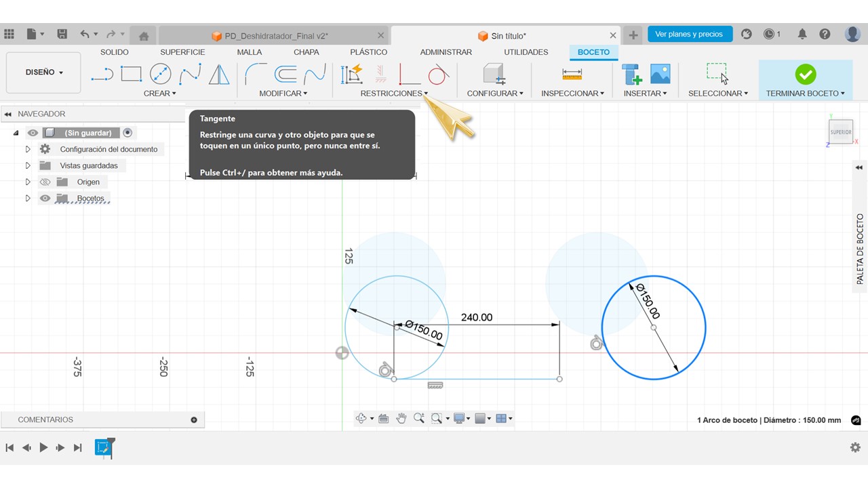Toggle visibility of Bocetos folder

(x=45, y=199)
